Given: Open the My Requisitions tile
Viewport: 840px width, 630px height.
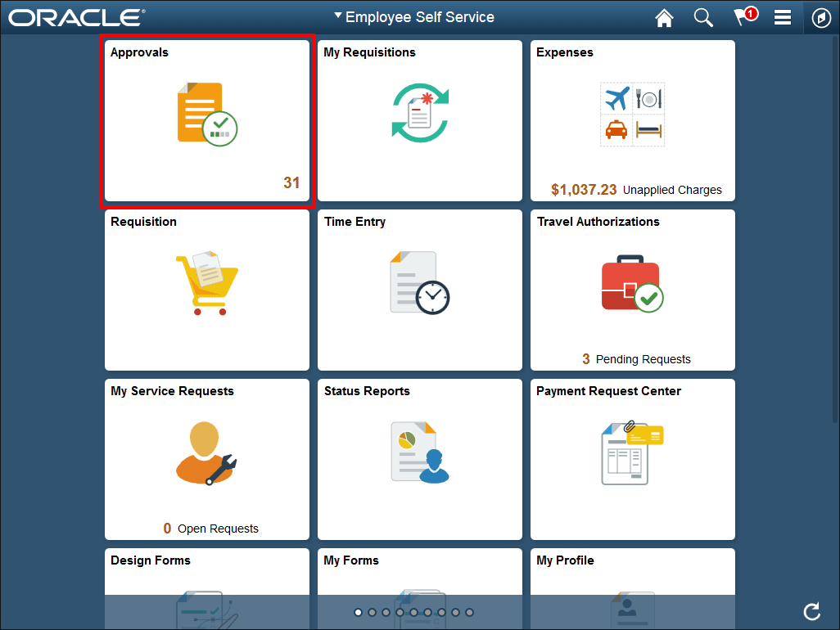Looking at the screenshot, I should (x=419, y=121).
